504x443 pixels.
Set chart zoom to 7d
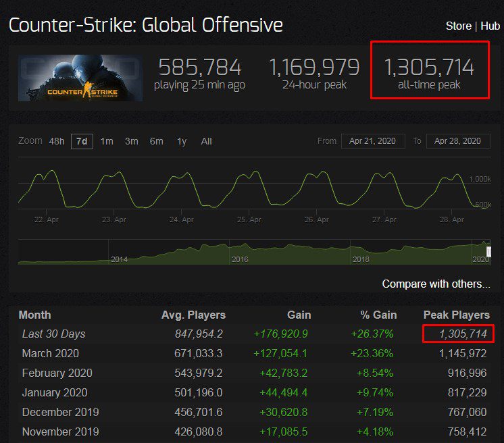pos(82,141)
